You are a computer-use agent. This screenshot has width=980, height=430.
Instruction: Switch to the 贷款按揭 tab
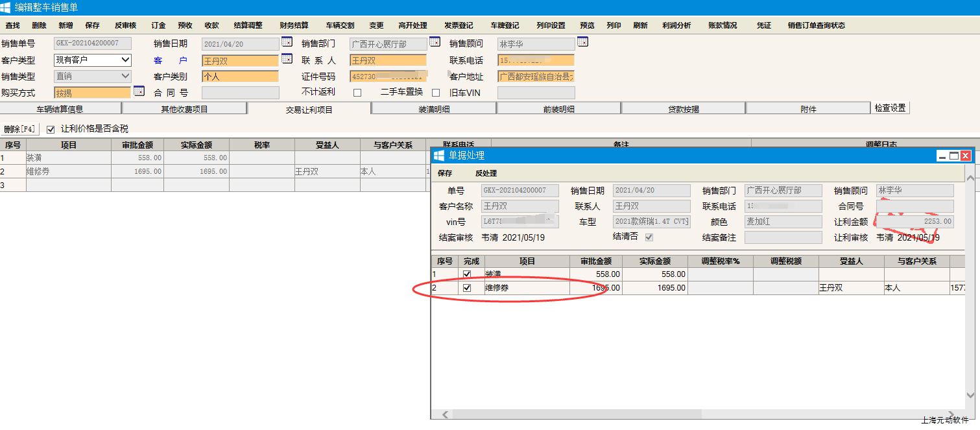pos(684,109)
